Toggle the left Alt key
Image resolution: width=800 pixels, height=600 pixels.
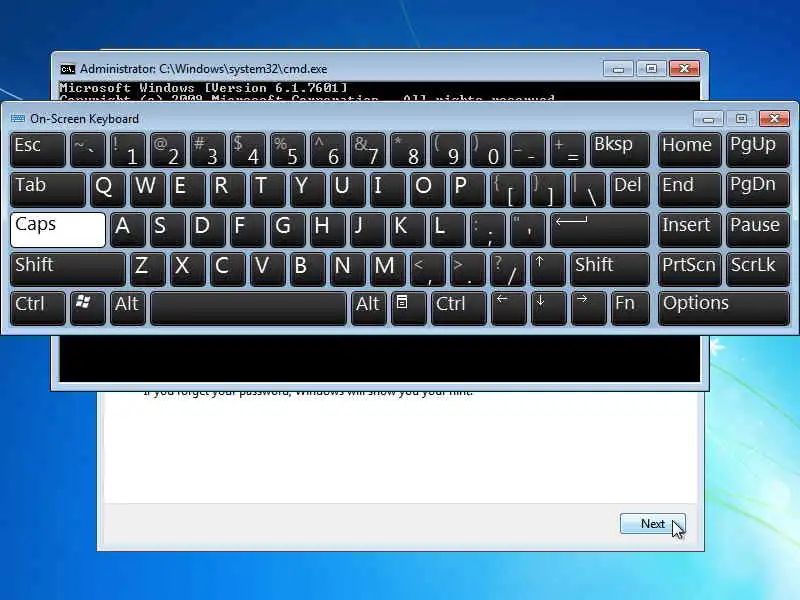(128, 308)
